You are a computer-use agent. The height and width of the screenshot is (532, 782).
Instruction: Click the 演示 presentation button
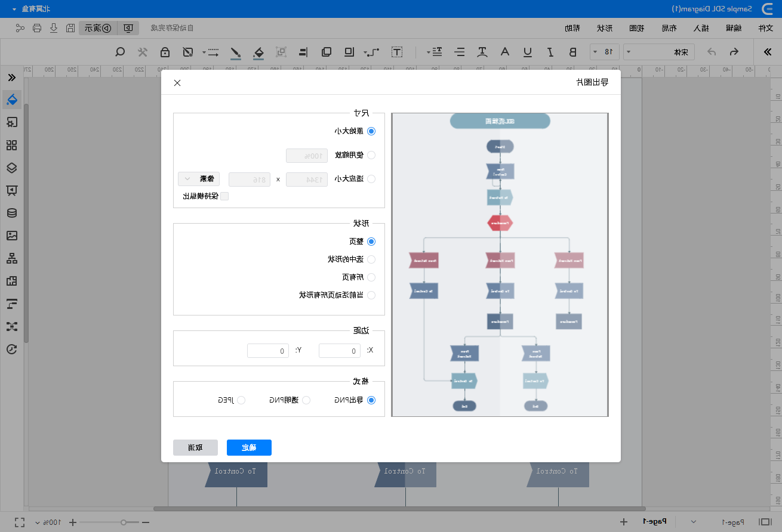click(97, 27)
